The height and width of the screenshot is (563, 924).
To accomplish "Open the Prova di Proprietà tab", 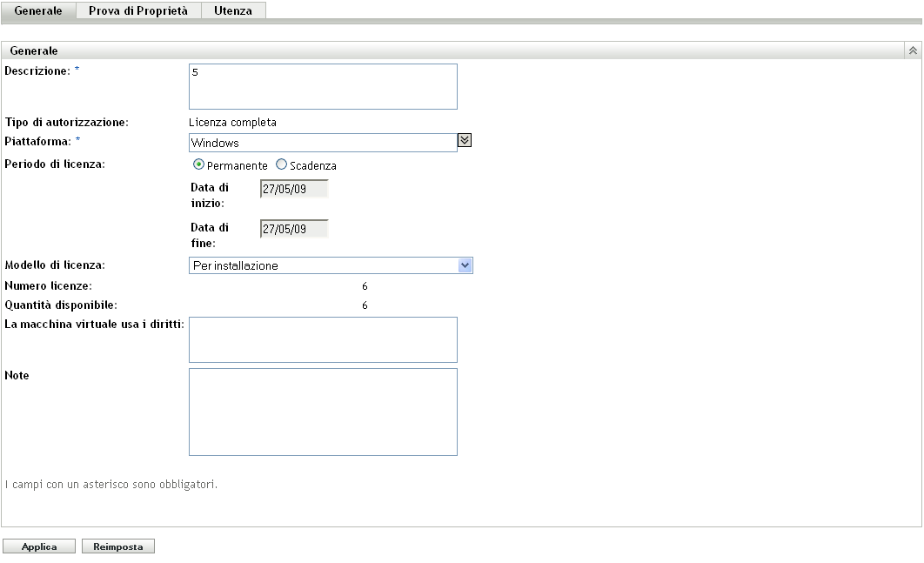I will click(x=138, y=10).
